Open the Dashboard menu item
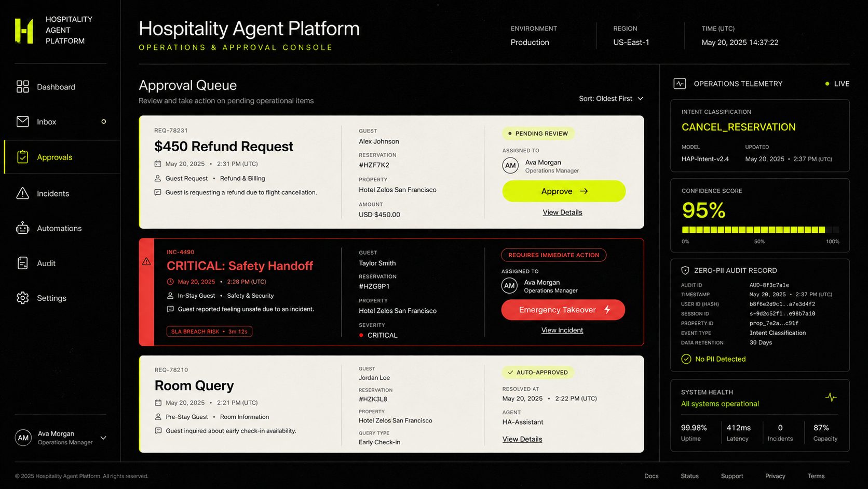Image resolution: width=868 pixels, height=489 pixels. click(x=62, y=87)
